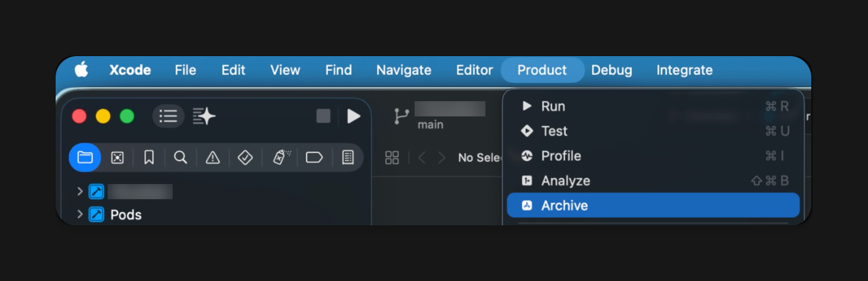
Task: Show the Debug navigator spray icon
Action: [281, 157]
